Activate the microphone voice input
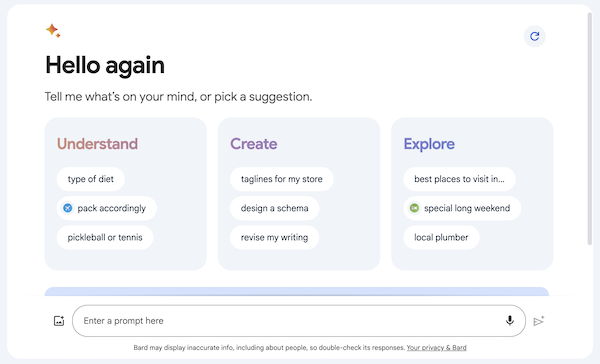This screenshot has width=600, height=364. (x=510, y=320)
